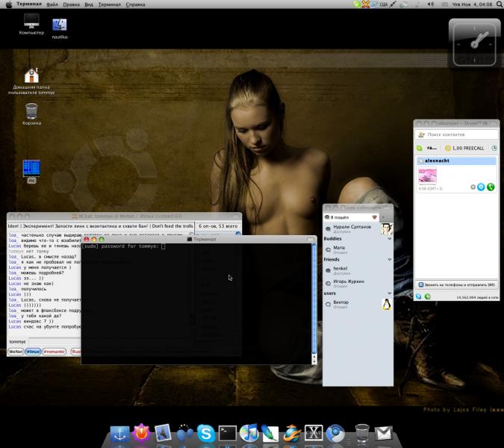Click call phones and send SMS button

456,284
